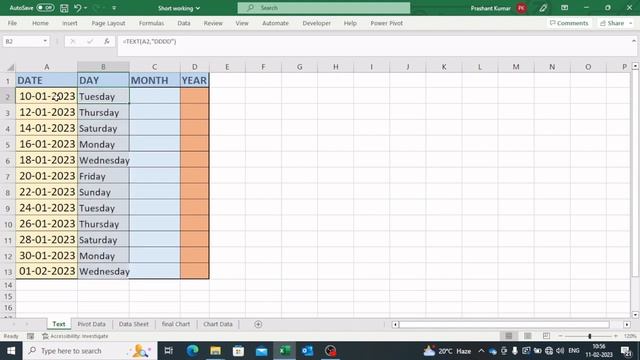Open the Data Sheet tab
The image size is (640, 360).
[133, 324]
